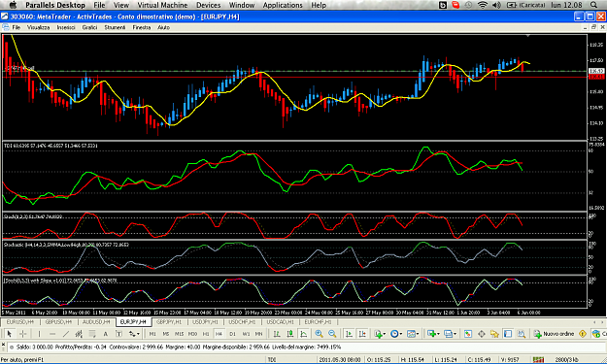This screenshot has width=607, height=364.
Task: Switch chart to M5 timeframe
Action: [166, 334]
